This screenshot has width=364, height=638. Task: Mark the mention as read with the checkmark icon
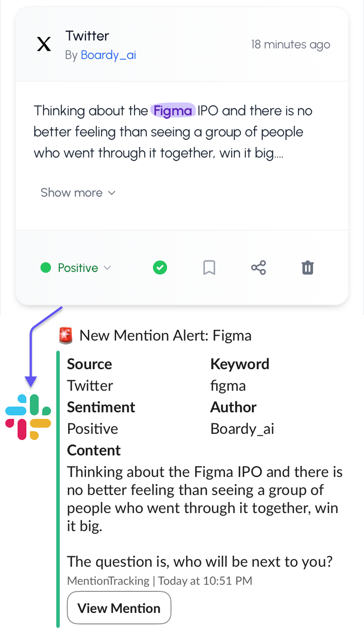click(160, 268)
